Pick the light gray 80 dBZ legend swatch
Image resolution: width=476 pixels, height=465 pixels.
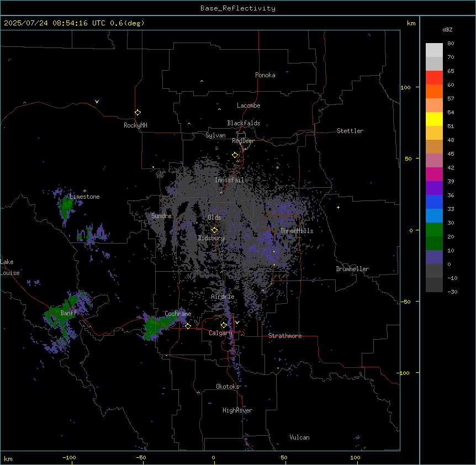434,50
